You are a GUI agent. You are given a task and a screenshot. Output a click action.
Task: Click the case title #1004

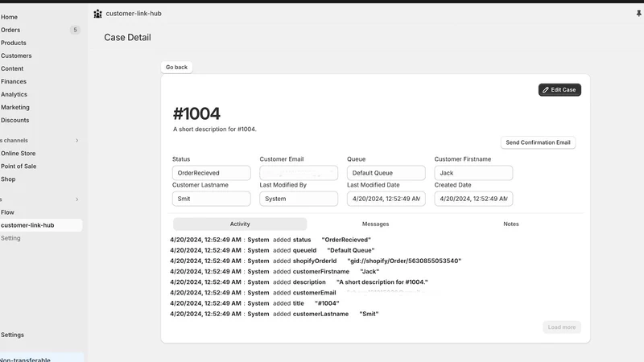pyautogui.click(x=196, y=113)
